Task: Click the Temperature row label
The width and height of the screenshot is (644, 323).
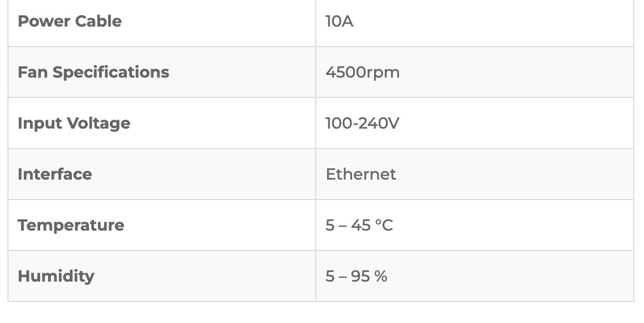Action: tap(71, 226)
